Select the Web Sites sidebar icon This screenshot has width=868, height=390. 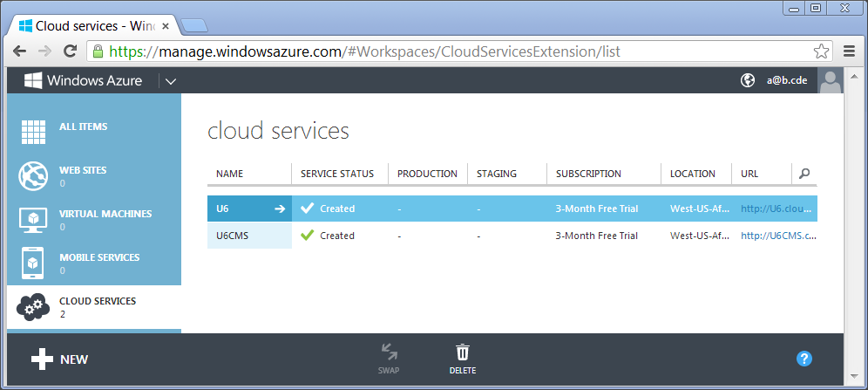click(33, 176)
